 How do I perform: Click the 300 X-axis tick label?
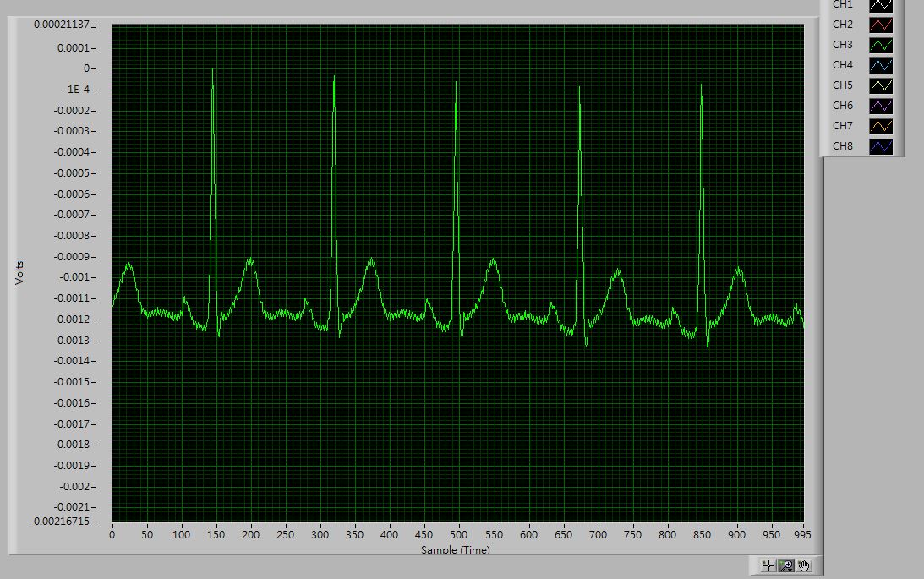pos(320,535)
